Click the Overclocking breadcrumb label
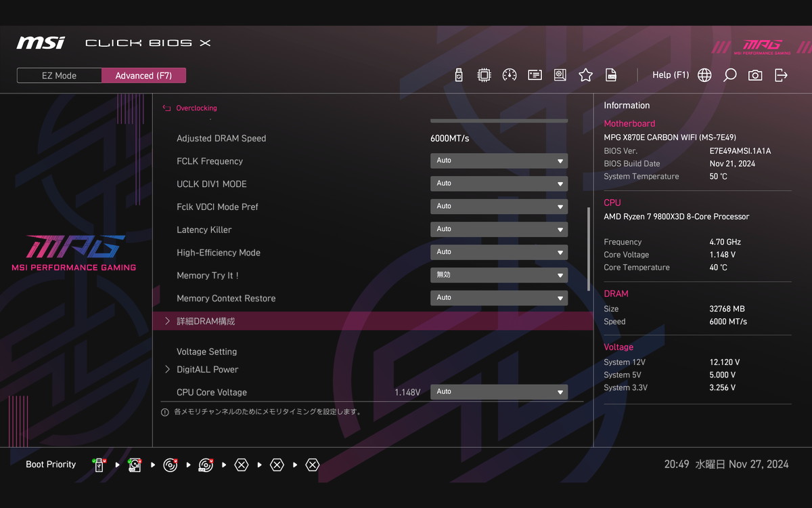The width and height of the screenshot is (812, 508). (196, 108)
